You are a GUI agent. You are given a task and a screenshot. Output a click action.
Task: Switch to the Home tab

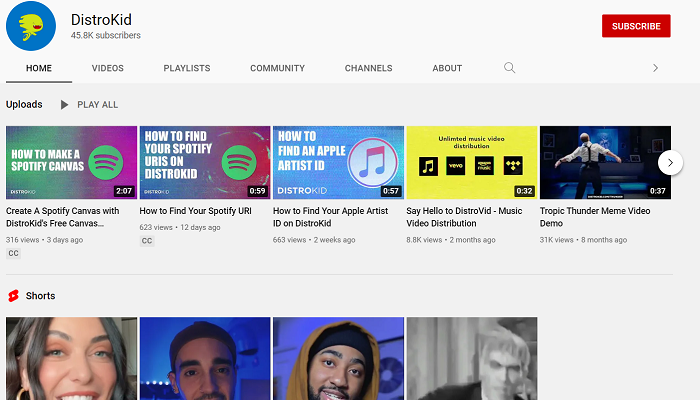click(39, 68)
